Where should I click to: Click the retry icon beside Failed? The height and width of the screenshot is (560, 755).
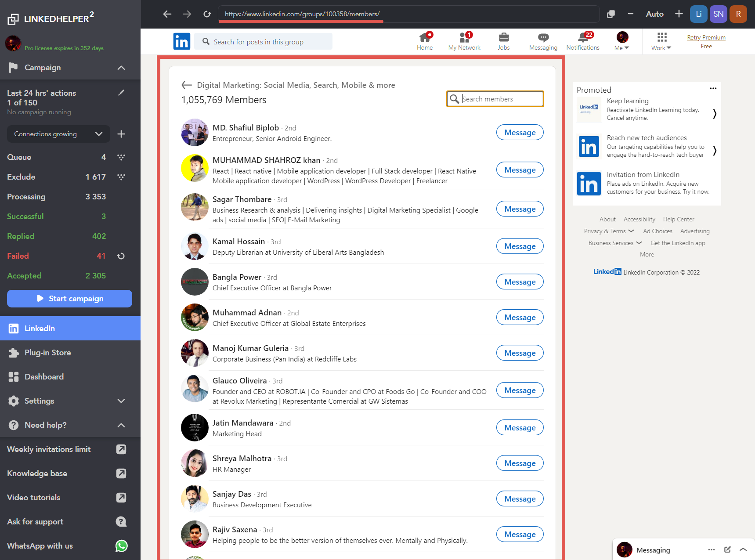click(121, 256)
